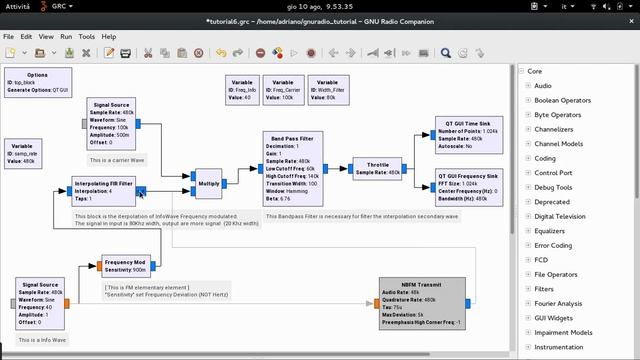Image resolution: width=640 pixels, height=360 pixels.
Task: Select the Multiply block
Action: [x=209, y=184]
